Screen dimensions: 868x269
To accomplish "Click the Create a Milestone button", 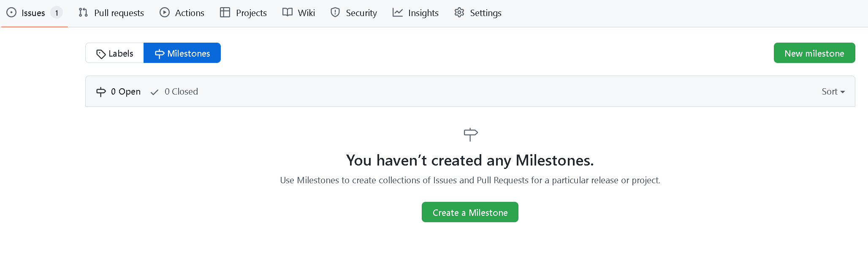I will pos(470,212).
